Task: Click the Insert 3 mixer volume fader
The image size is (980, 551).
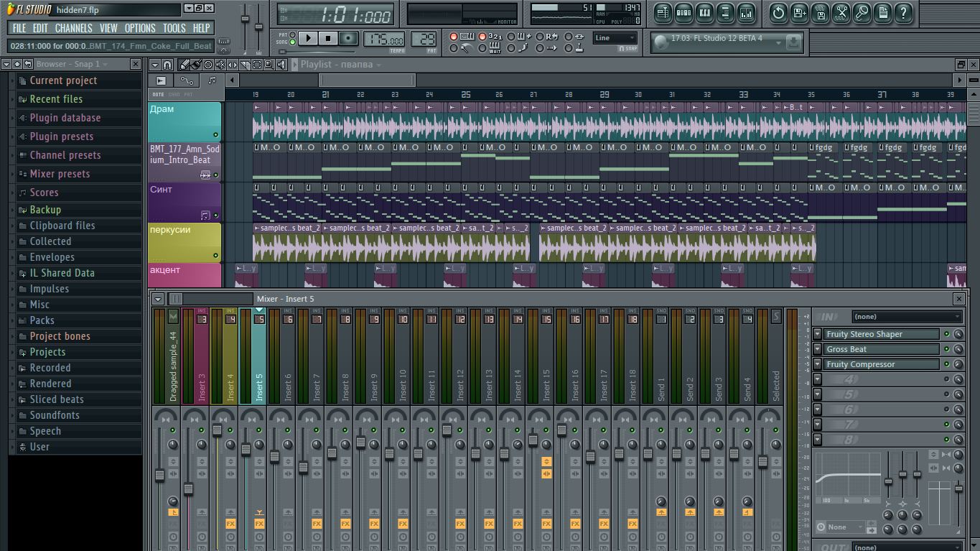Action: tap(189, 489)
